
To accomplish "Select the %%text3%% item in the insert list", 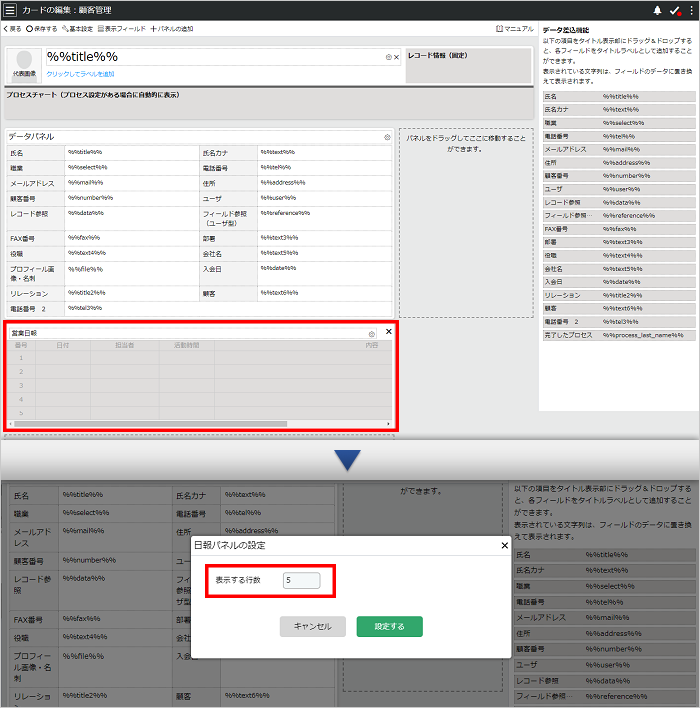I will coord(619,242).
